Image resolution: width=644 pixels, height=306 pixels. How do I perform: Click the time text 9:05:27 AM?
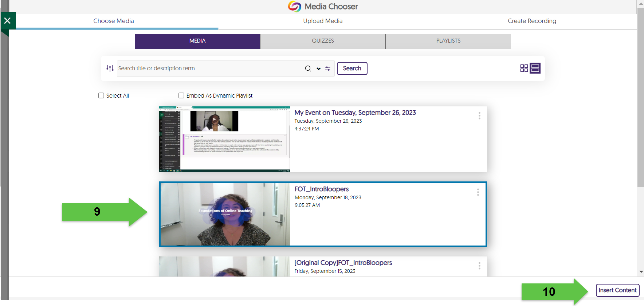click(x=307, y=205)
